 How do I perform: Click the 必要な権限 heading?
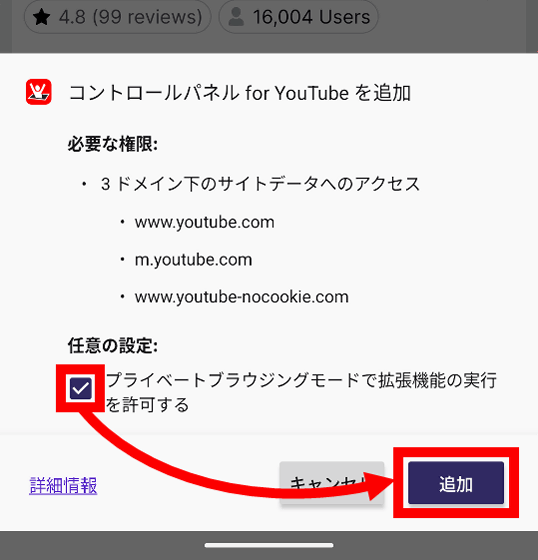113,145
